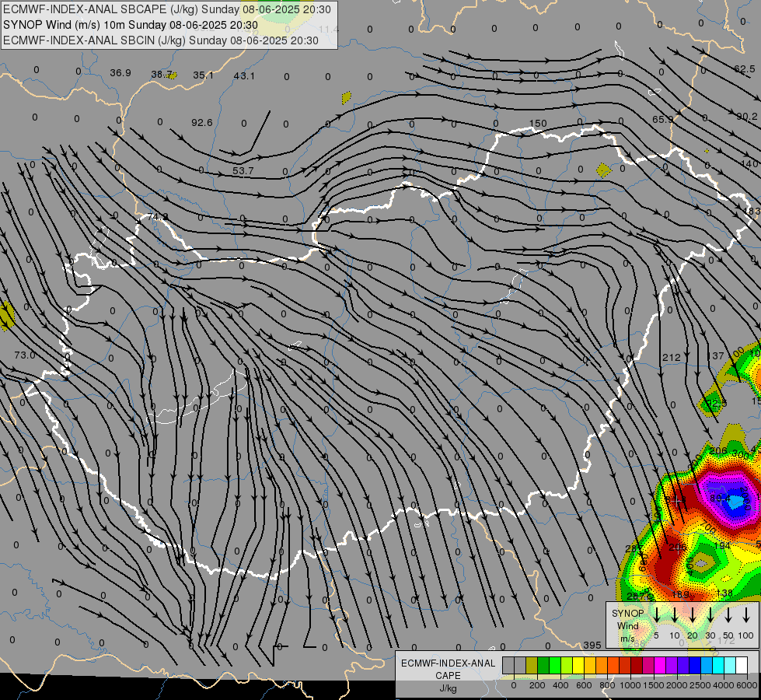Click the 50 speed label in wind legend
This screenshot has height=700, width=761.
pyautogui.click(x=728, y=635)
